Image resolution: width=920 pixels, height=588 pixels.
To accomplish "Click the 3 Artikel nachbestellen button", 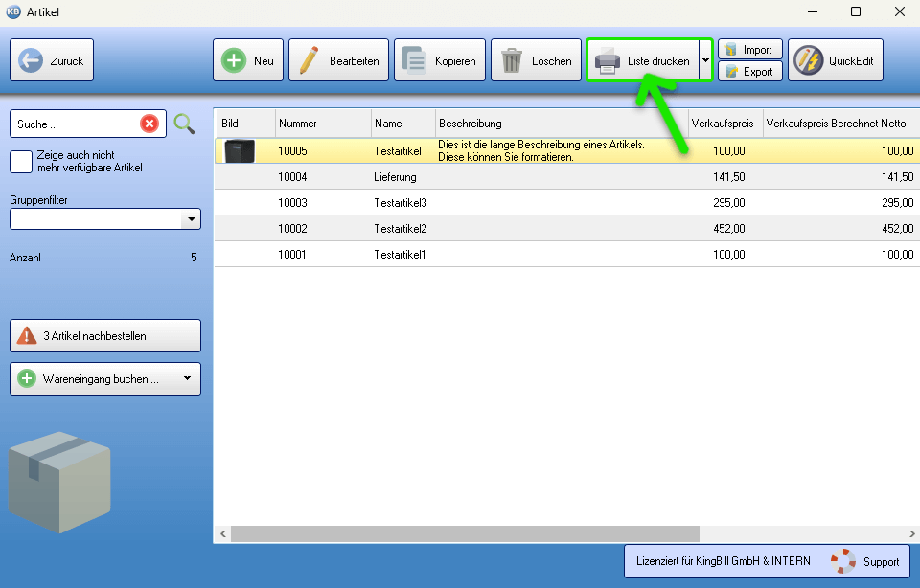I will click(x=105, y=336).
